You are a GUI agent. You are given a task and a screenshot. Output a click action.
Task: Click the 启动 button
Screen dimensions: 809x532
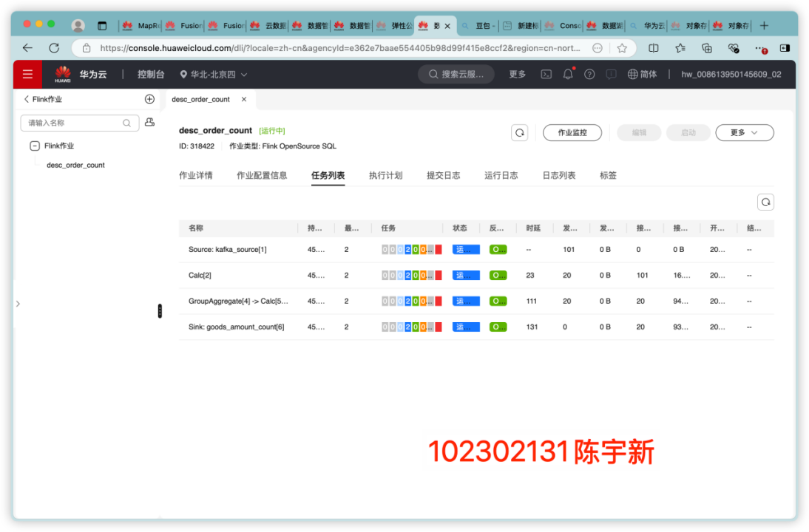click(688, 132)
